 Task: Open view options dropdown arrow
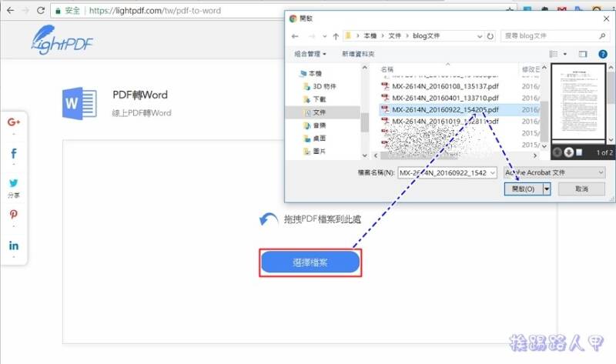pos(565,54)
